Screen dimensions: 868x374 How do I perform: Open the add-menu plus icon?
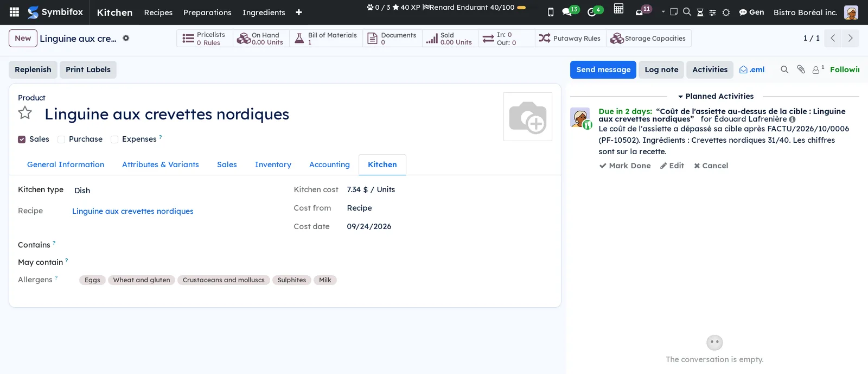coord(298,12)
